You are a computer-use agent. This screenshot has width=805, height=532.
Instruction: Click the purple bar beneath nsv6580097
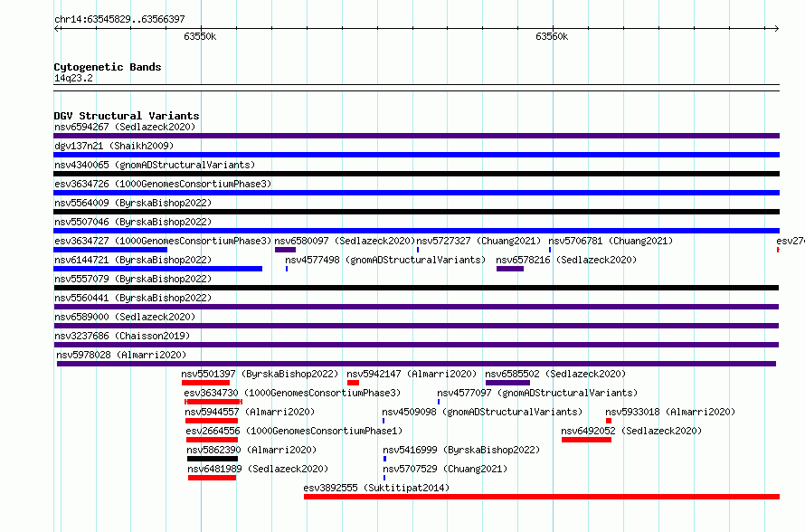pos(286,250)
